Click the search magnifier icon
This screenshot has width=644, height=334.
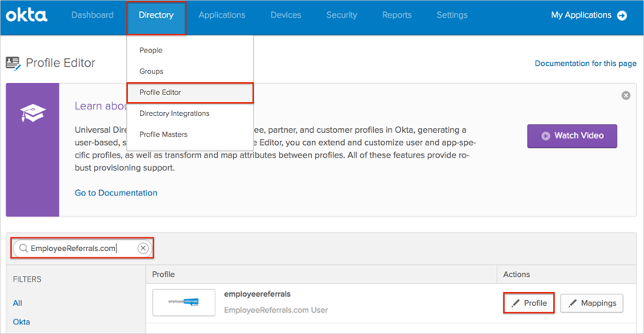tap(23, 248)
